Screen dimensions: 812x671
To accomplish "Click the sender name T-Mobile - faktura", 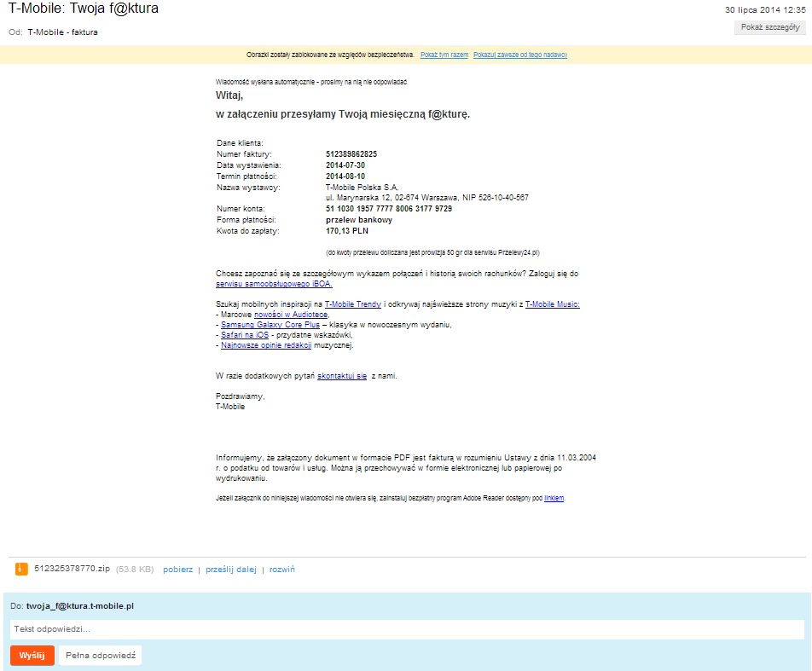I will coord(62,32).
